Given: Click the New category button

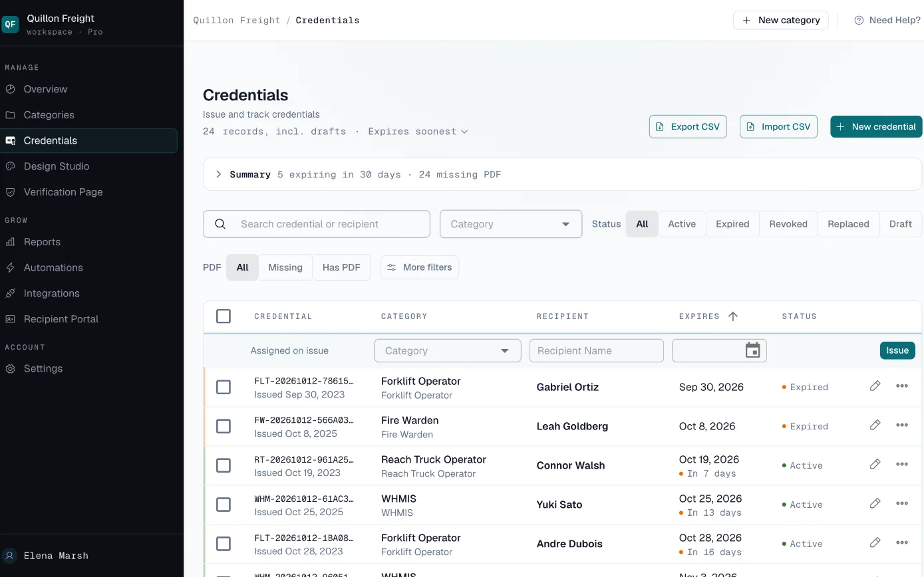Looking at the screenshot, I should [x=781, y=20].
